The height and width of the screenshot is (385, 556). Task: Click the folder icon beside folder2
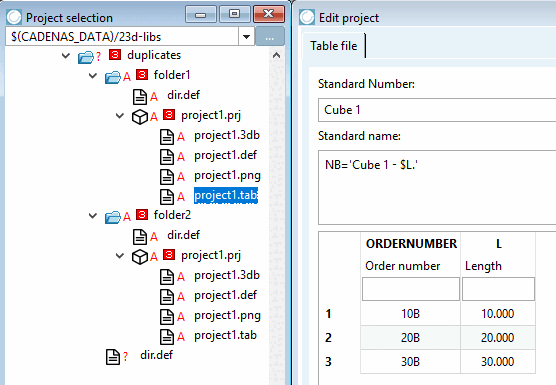tap(113, 217)
